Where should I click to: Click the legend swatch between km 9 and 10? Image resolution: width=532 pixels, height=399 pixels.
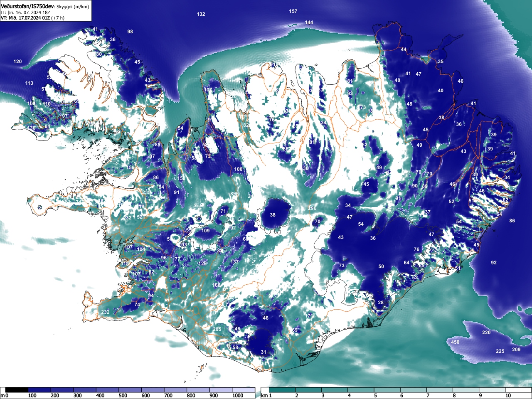[493, 390]
